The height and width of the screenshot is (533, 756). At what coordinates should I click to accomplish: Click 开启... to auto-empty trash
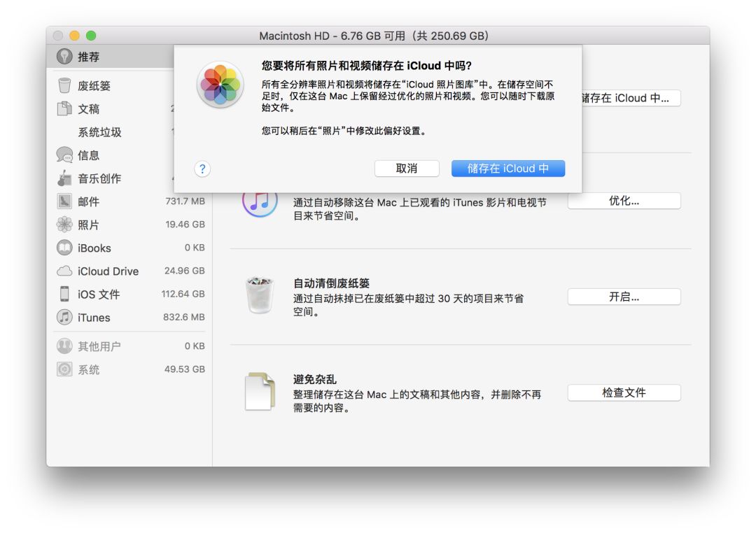pos(624,297)
